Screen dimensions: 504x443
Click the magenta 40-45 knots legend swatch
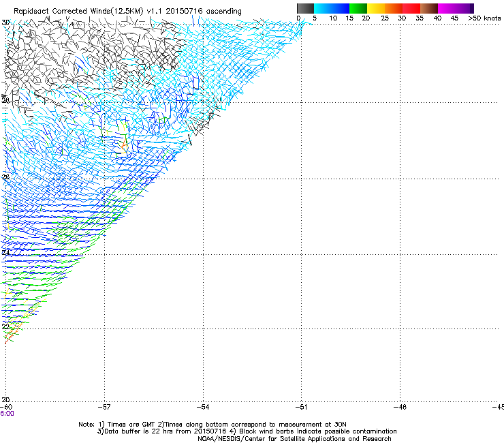point(447,8)
